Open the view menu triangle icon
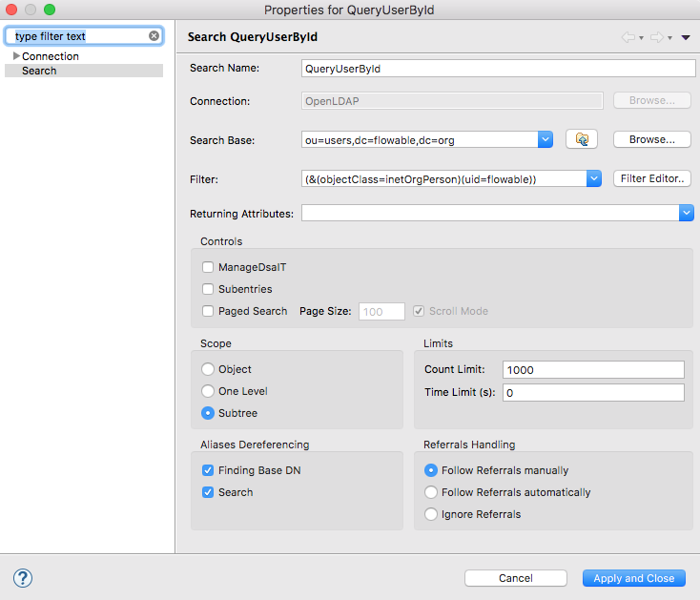 click(x=686, y=38)
